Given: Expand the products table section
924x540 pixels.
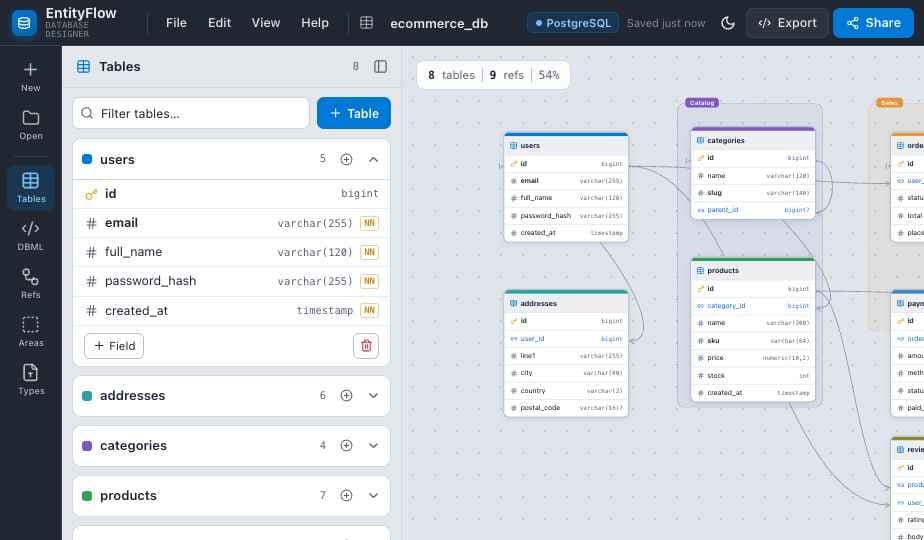Looking at the screenshot, I should coord(374,496).
